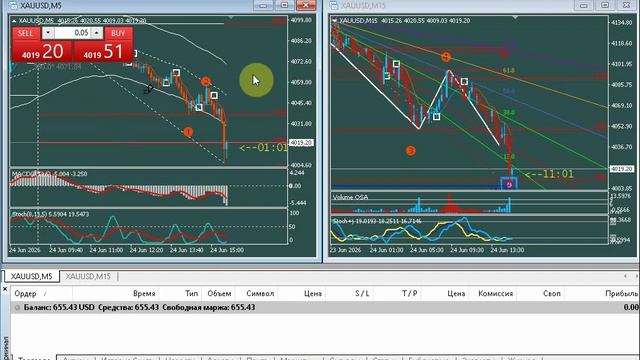Decrease lot volume with down arrow
The width and height of the screenshot is (640, 360).
point(48,33)
